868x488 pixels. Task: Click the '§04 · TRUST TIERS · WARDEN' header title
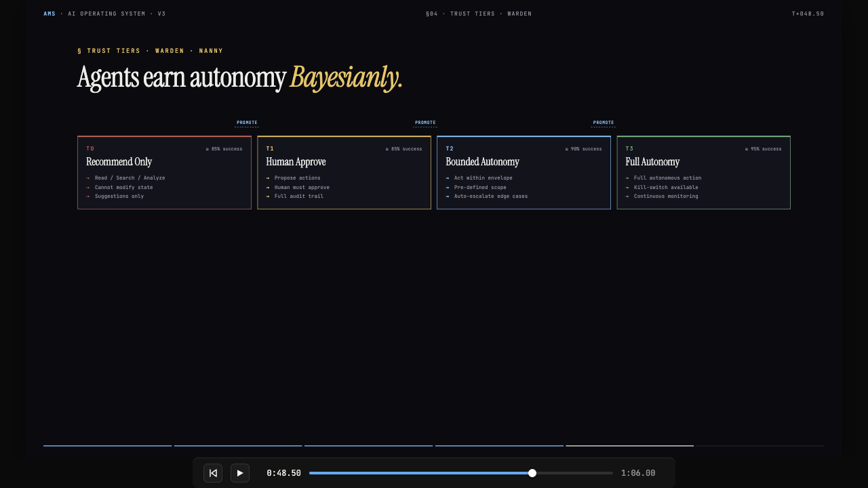pyautogui.click(x=479, y=14)
